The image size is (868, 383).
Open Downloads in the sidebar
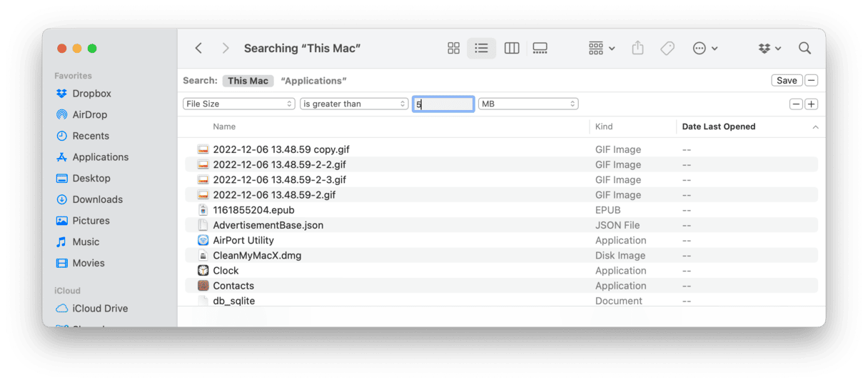[98, 199]
